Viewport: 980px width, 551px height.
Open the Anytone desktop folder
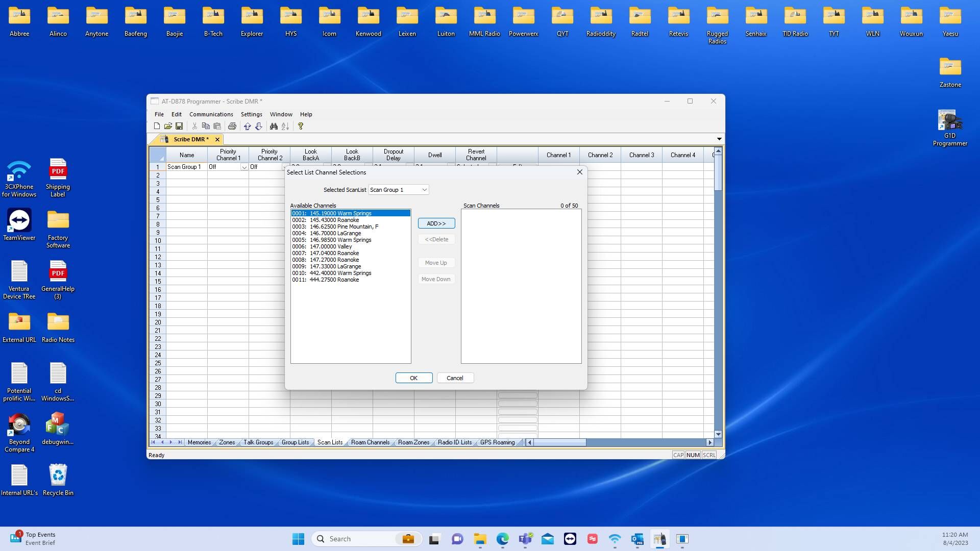coord(96,21)
